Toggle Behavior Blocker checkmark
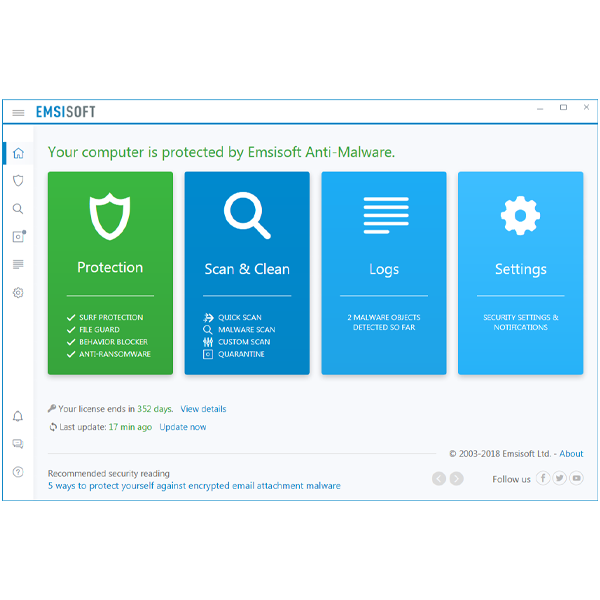The width and height of the screenshot is (600, 600). point(71,342)
